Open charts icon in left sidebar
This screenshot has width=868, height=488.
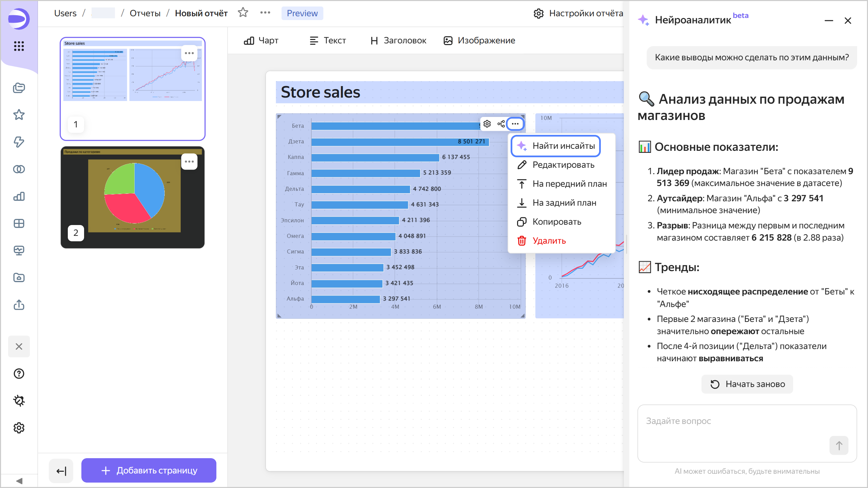[x=19, y=196]
